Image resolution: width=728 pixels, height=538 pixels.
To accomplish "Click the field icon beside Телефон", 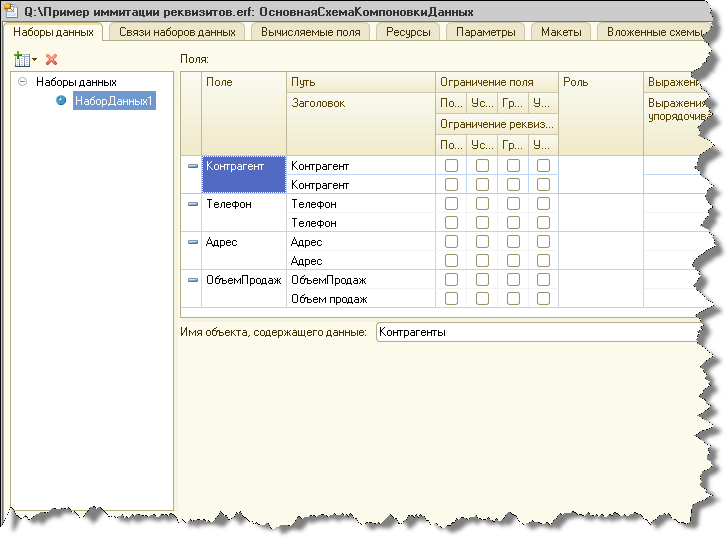I will point(193,204).
